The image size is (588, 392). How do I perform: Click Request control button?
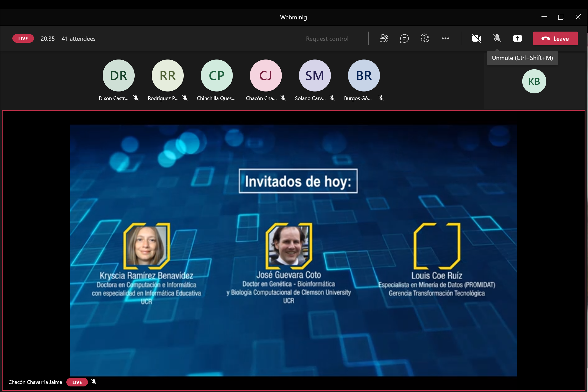pos(327,39)
